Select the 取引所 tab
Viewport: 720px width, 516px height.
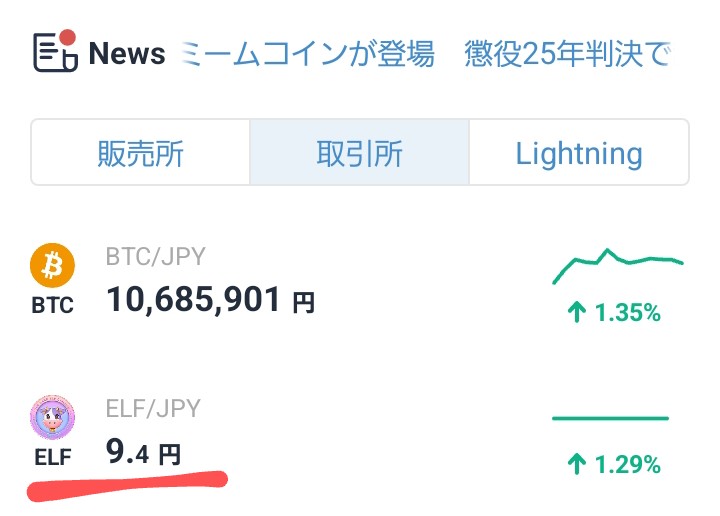[360, 152]
